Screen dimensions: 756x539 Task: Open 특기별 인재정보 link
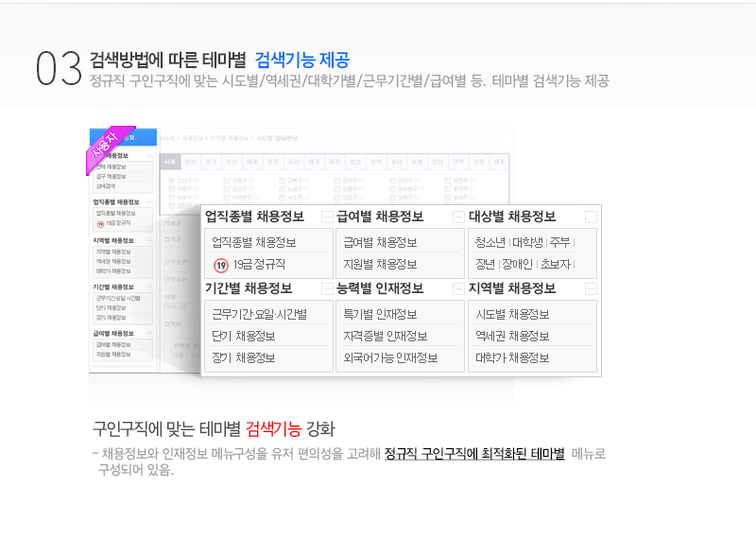(x=380, y=315)
